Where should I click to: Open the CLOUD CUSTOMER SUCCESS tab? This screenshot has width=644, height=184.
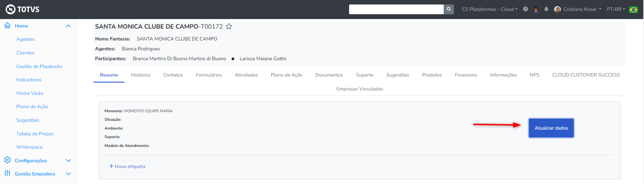[x=586, y=75]
